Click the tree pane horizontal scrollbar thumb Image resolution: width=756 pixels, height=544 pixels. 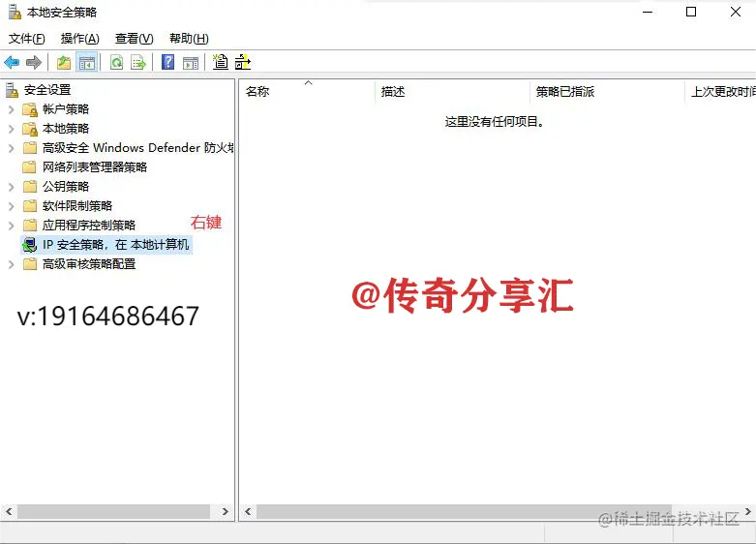click(x=113, y=512)
